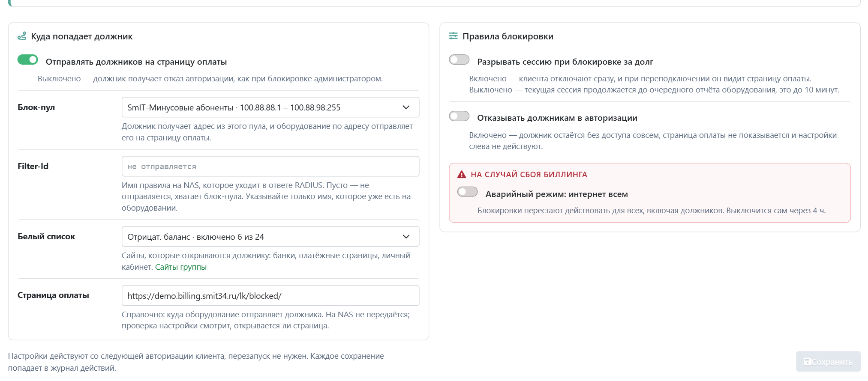Open the "Сайты группы" link

(x=181, y=267)
